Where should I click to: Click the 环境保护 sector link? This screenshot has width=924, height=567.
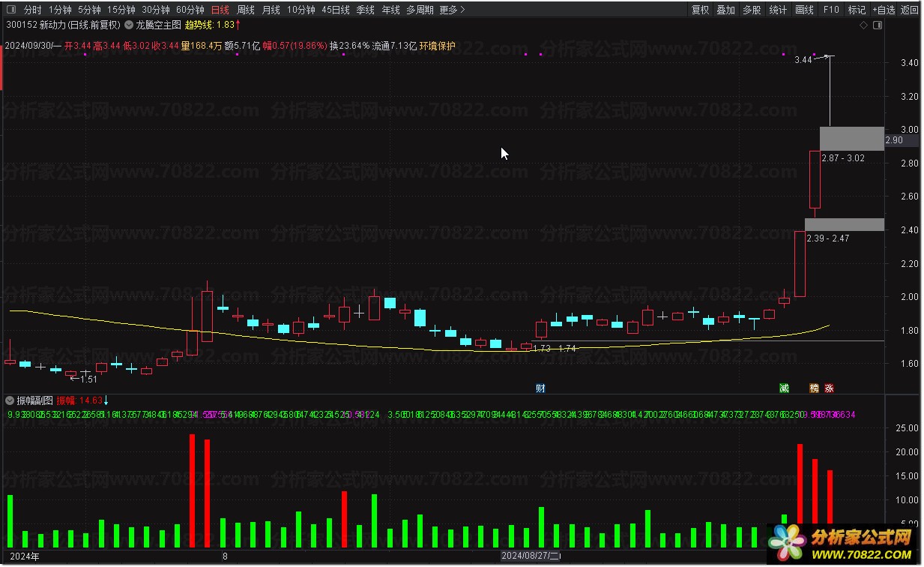tap(436, 46)
